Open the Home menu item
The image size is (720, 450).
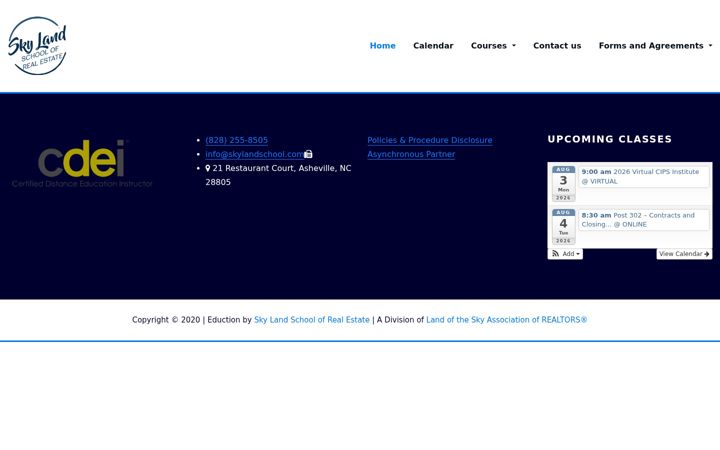pyautogui.click(x=382, y=46)
